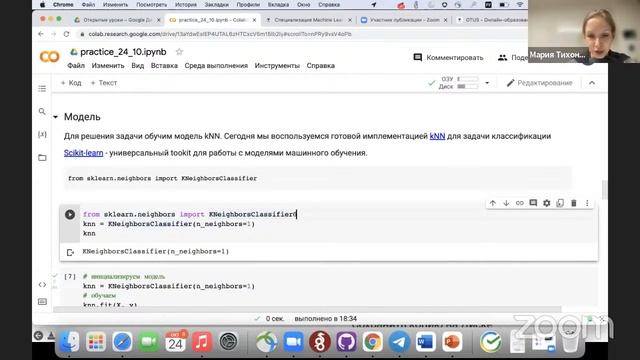Open the table of contents sidebar icon
The width and height of the screenshot is (640, 360).
pos(42,89)
